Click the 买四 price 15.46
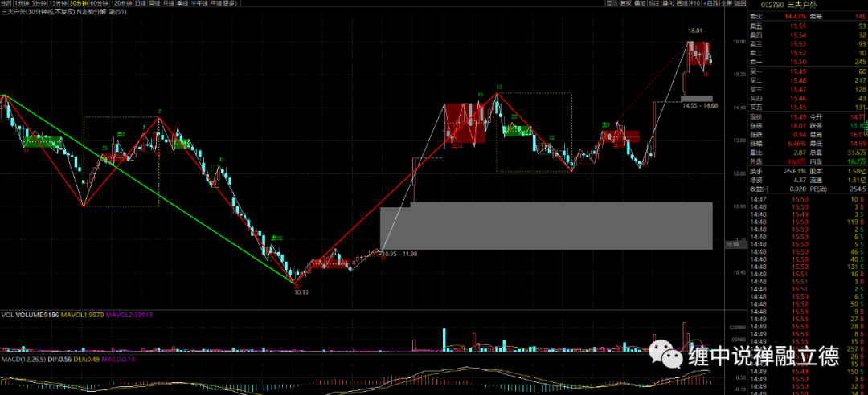The width and height of the screenshot is (868, 395). [798, 98]
